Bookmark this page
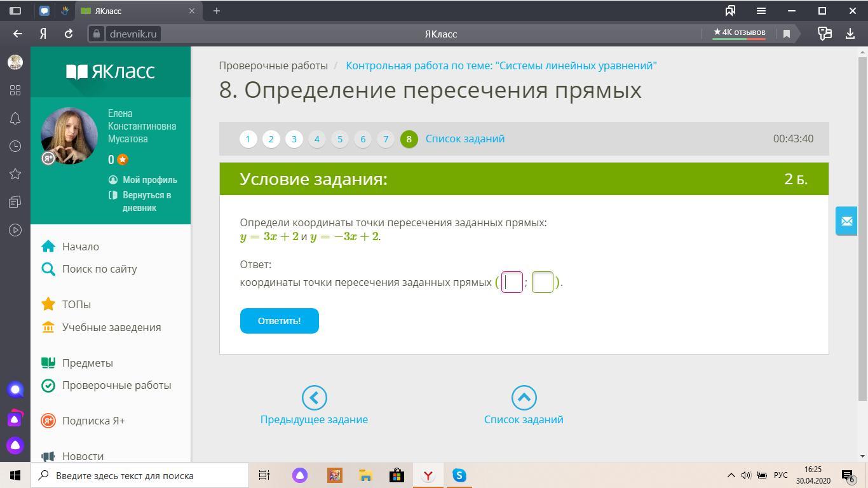Screen dimensions: 868x488 coord(786,34)
